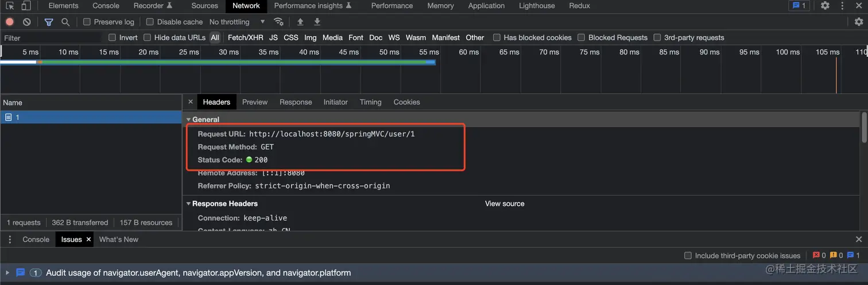The width and height of the screenshot is (868, 285).
Task: Export HAR file with download arrow
Action: click(x=317, y=22)
